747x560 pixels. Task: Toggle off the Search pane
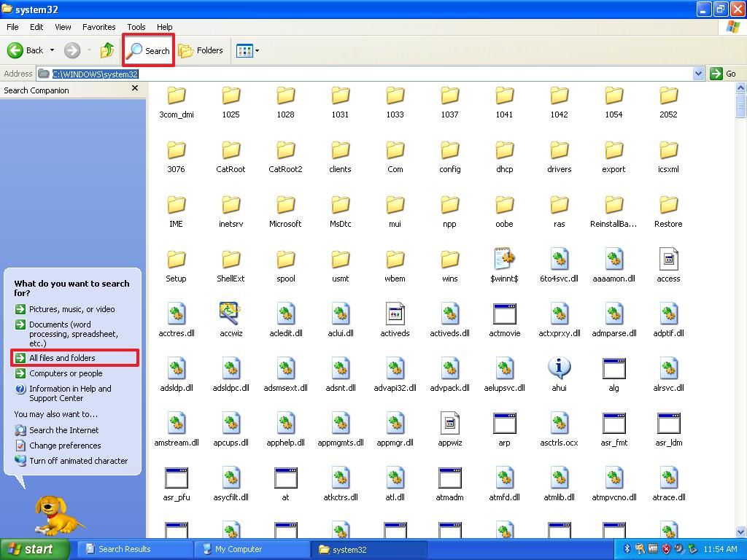point(148,50)
